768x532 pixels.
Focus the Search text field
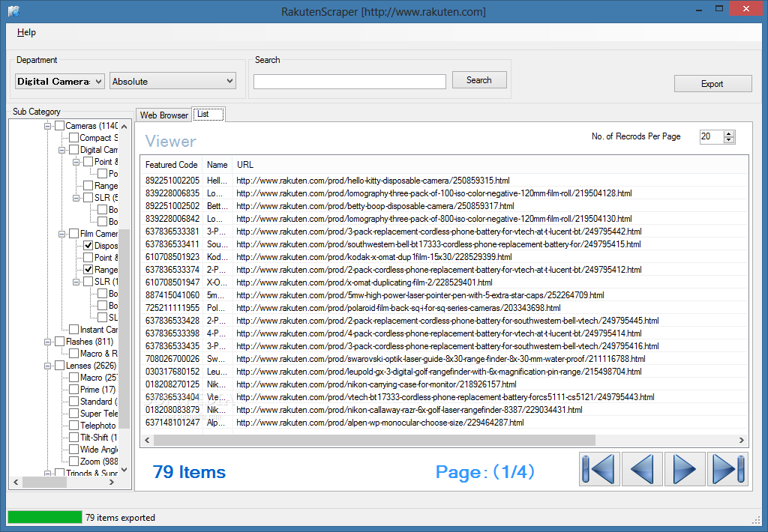(x=349, y=81)
